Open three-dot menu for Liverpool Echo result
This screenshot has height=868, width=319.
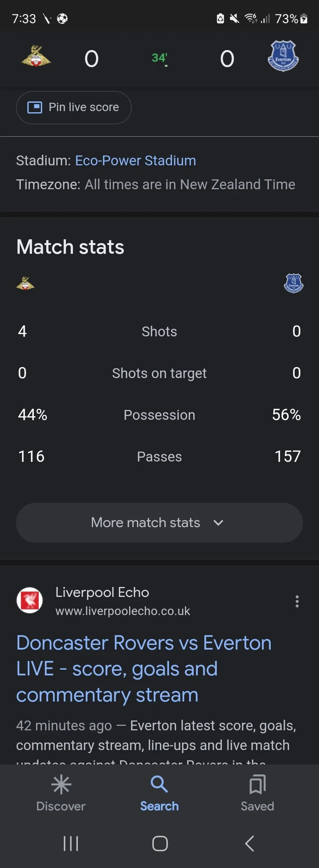[297, 601]
